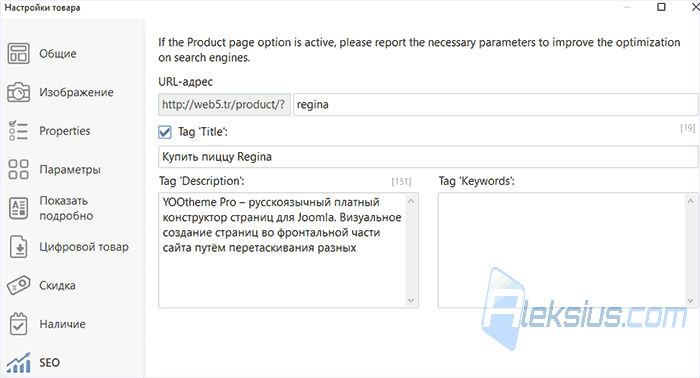
Task: Click the Параметры four-squares icon
Action: [18, 170]
